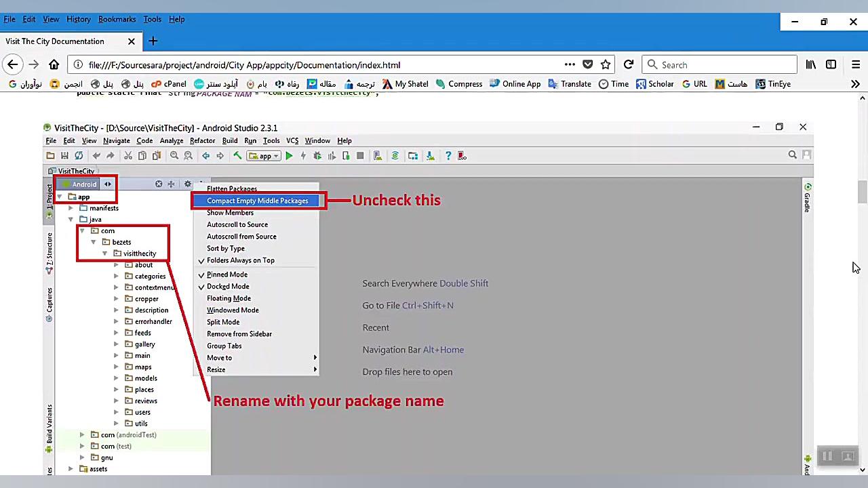Click Android Studio's Search Everywhere magnifier icon
868x488 pixels.
tap(792, 155)
